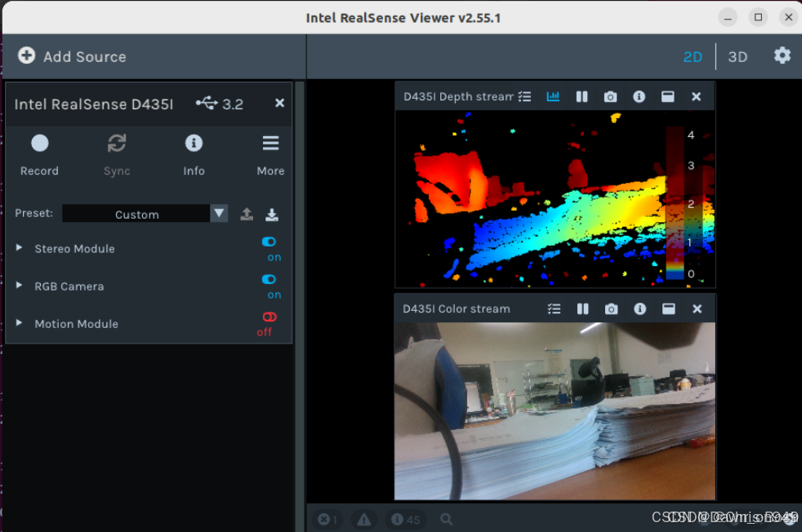Open viewer settings gear
Image resolution: width=802 pixels, height=532 pixels.
tap(782, 55)
